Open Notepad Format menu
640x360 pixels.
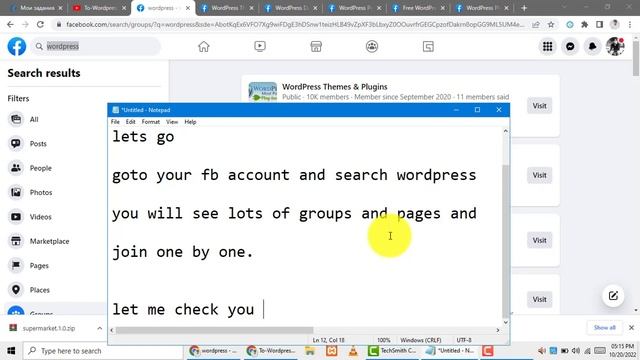click(151, 122)
